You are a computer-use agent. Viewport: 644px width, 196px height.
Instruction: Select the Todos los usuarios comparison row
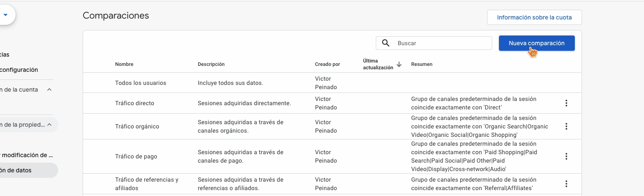(140, 83)
